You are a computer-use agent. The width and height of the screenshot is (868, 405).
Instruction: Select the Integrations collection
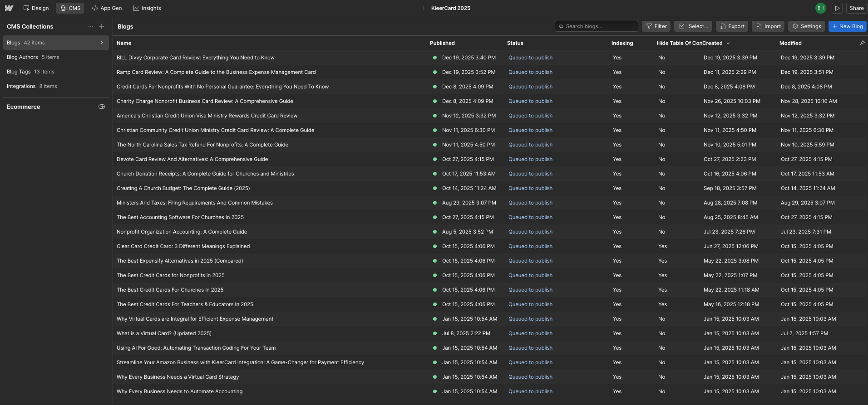56,86
